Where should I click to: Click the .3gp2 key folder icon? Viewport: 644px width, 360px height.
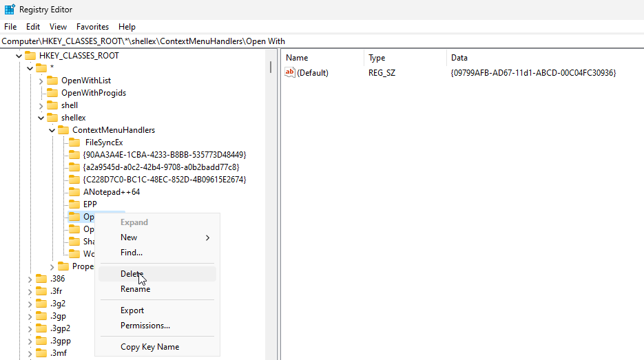41,328
